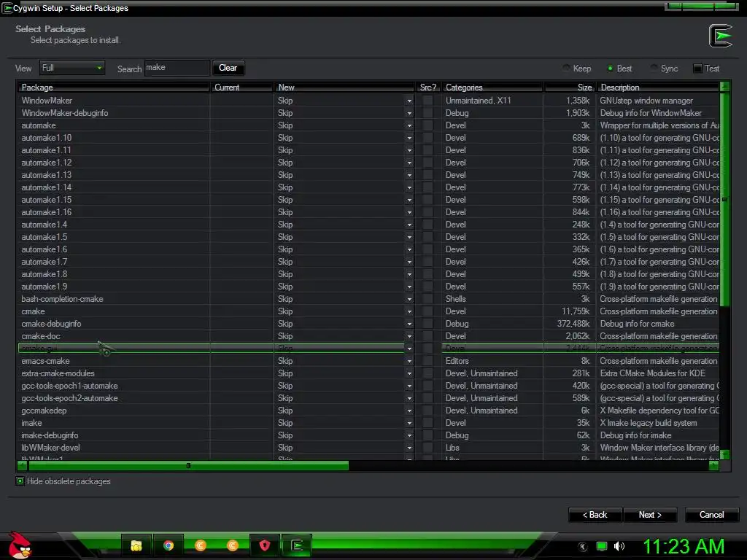Viewport: 747px width, 560px height.
Task: Open New dropdown for bash-completion-cmake
Action: coord(409,299)
